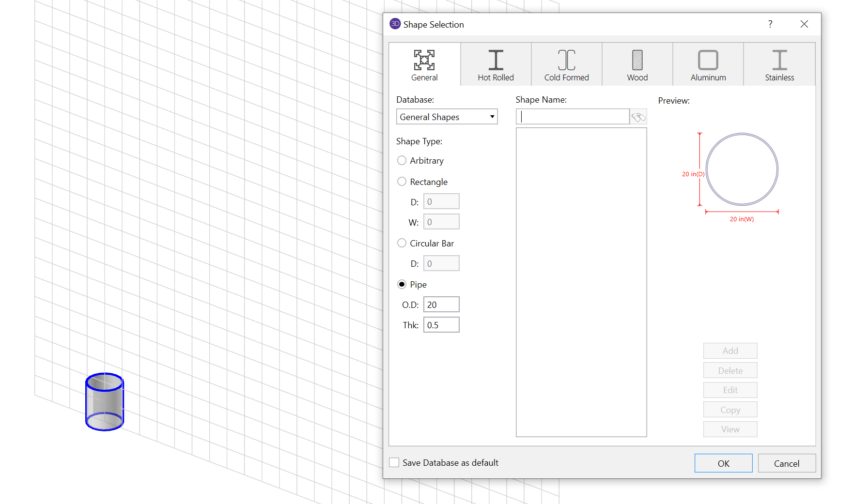This screenshot has width=853, height=504.
Task: Choose the Wood shapes icon
Action: 637,61
